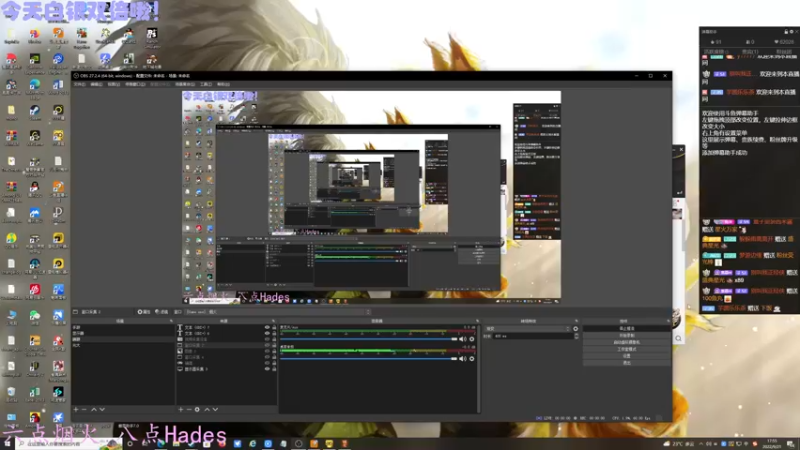Screen dimensions: 800x450
Task: Open transition properties gear icon
Action: click(x=576, y=329)
